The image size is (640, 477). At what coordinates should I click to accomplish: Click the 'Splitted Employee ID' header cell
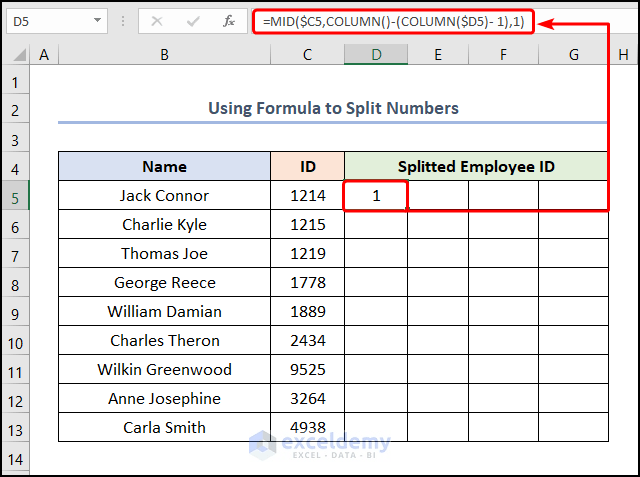476,166
